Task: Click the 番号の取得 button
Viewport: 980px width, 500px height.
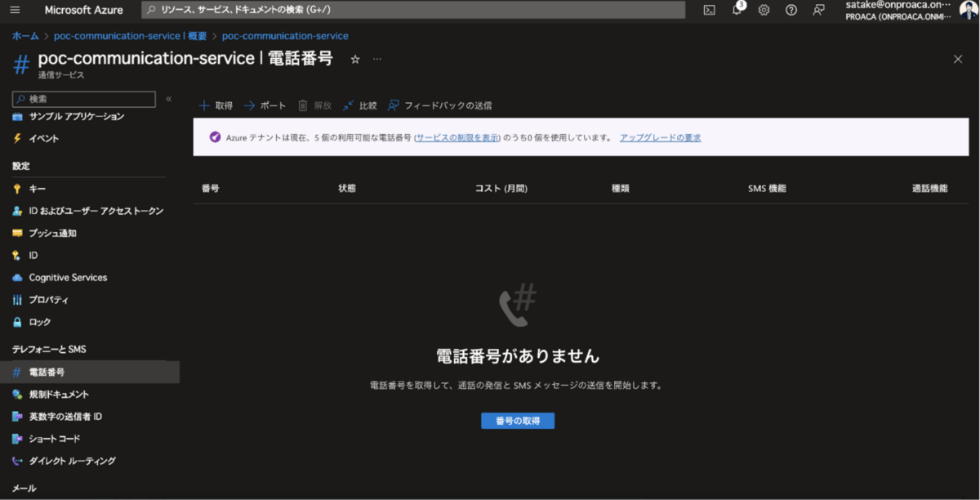Action: 518,421
